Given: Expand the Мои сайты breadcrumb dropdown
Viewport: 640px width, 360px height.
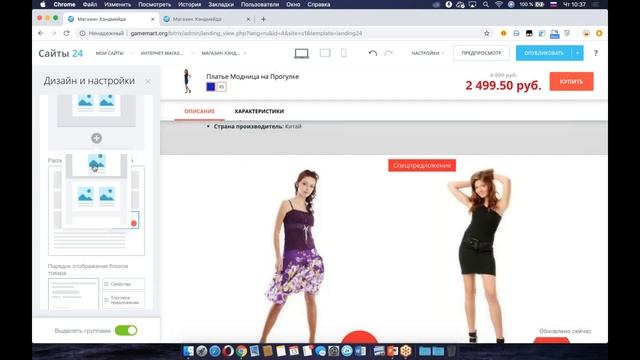Looking at the screenshot, I should point(132,53).
